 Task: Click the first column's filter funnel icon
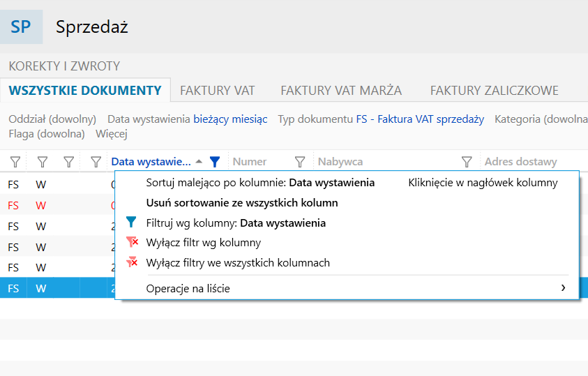(x=15, y=162)
